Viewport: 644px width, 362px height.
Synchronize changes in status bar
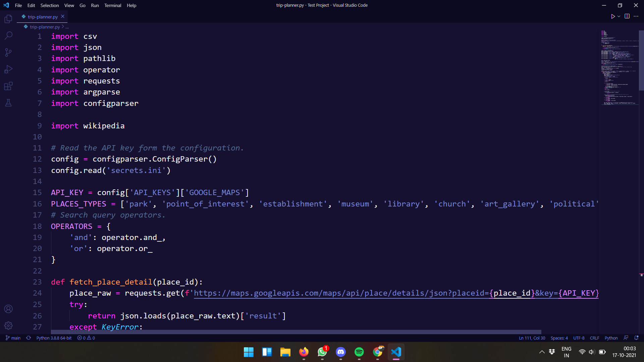click(x=29, y=338)
